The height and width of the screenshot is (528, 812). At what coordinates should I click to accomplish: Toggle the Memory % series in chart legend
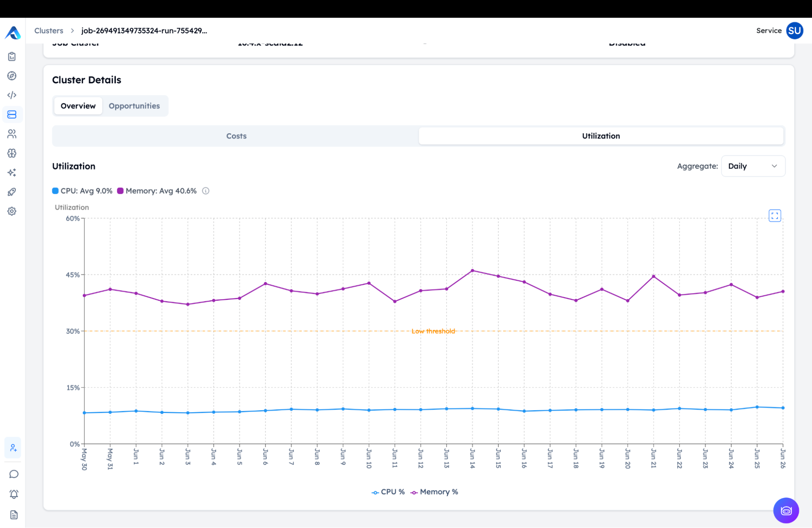point(434,492)
